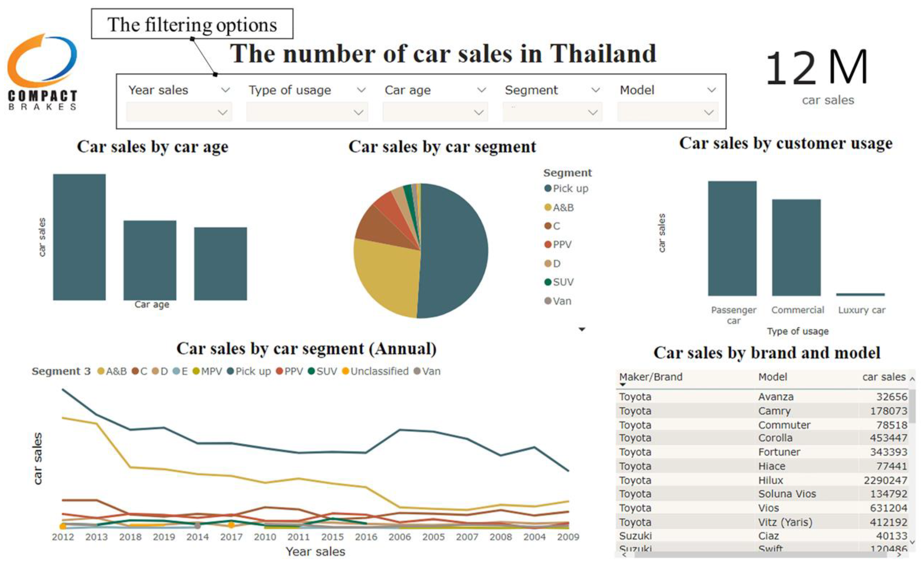Click the segment legend scroll-down arrow
Image resolution: width=924 pixels, height=565 pixels.
(x=582, y=329)
